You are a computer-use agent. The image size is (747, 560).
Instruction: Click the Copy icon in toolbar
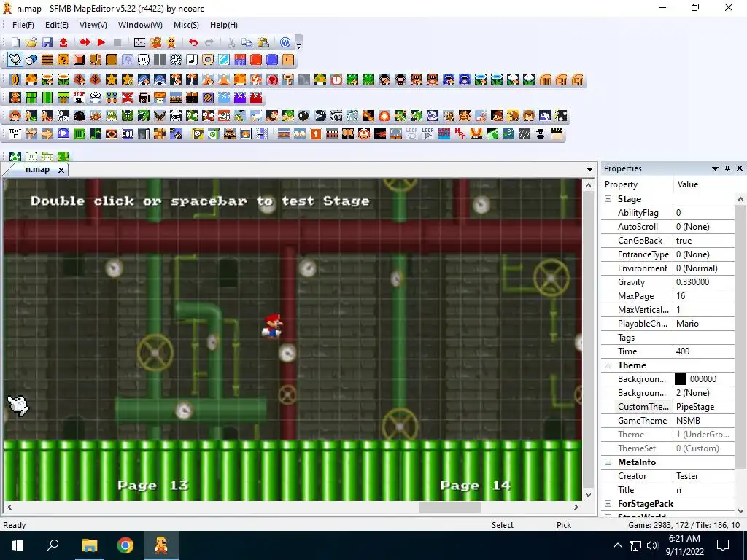coord(247,42)
